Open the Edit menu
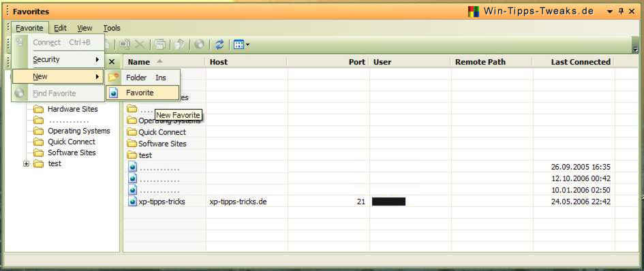 [61, 29]
